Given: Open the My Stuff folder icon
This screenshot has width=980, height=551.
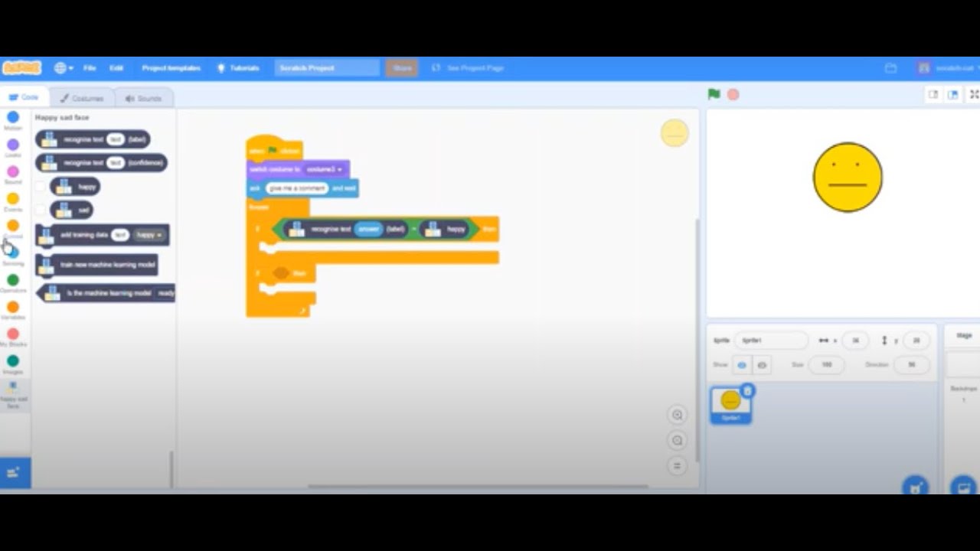Looking at the screenshot, I should coord(890,68).
